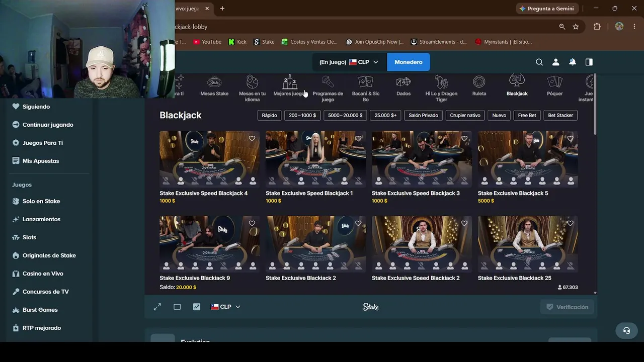Switch to the Póquer category
Screen dimensions: 644x362
click(554, 86)
